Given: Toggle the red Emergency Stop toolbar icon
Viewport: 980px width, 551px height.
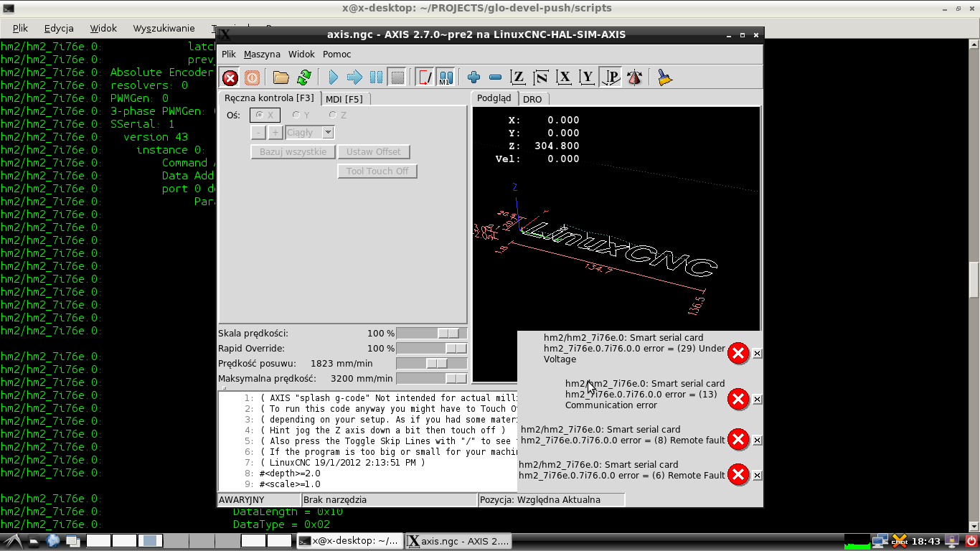Looking at the screenshot, I should pyautogui.click(x=230, y=77).
